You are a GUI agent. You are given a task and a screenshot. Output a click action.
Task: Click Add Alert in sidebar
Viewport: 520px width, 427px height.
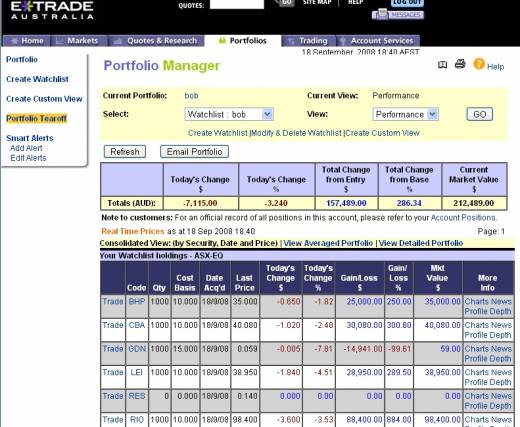point(26,148)
